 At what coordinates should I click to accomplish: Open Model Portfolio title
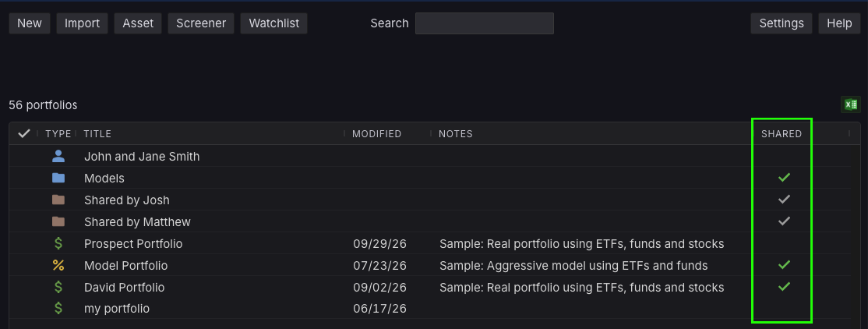click(x=125, y=266)
